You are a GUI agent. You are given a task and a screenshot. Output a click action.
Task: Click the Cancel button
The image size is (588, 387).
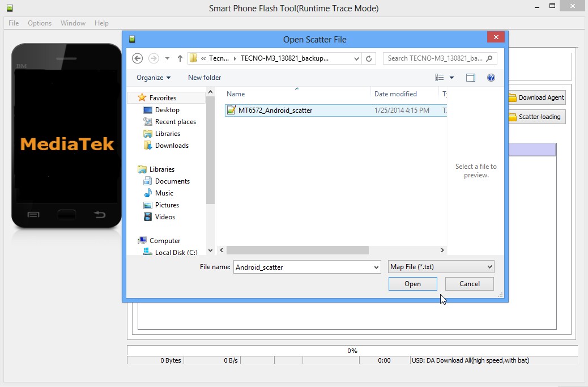coord(469,283)
